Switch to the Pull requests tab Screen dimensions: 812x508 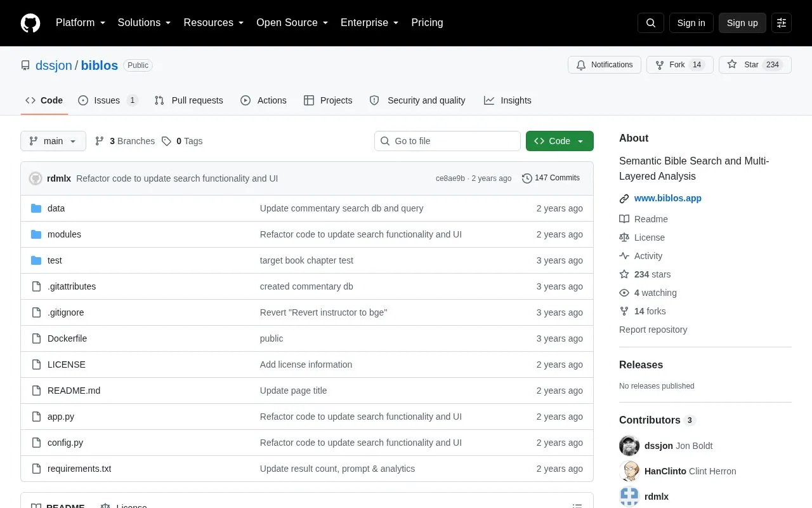(188, 100)
